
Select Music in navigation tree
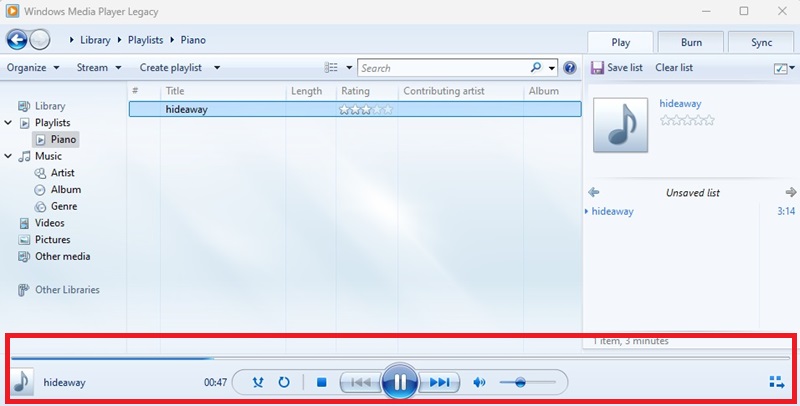[48, 156]
